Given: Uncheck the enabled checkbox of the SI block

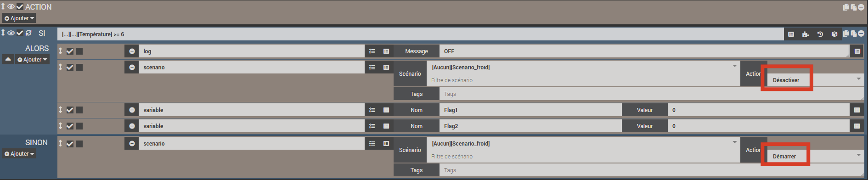Looking at the screenshot, I should (20, 33).
